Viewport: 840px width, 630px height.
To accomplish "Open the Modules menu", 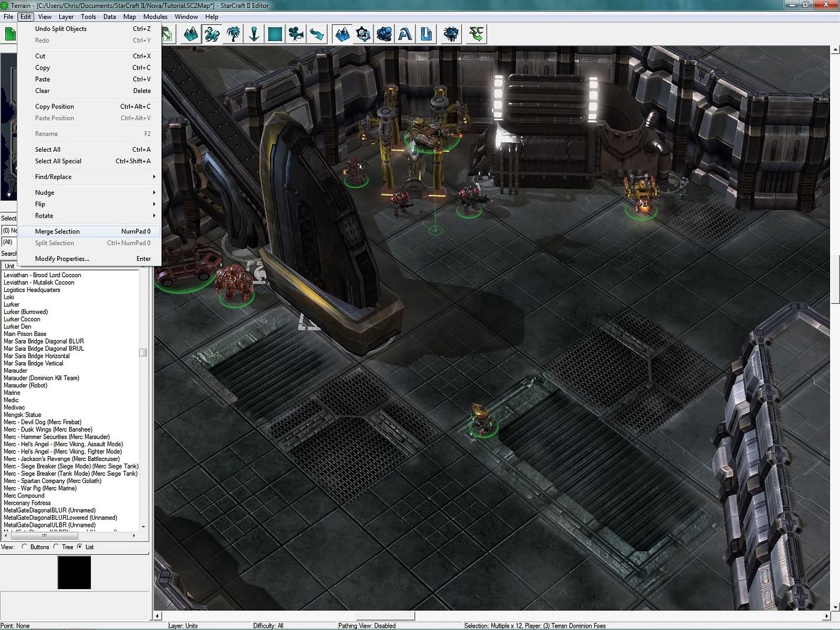I will point(155,16).
